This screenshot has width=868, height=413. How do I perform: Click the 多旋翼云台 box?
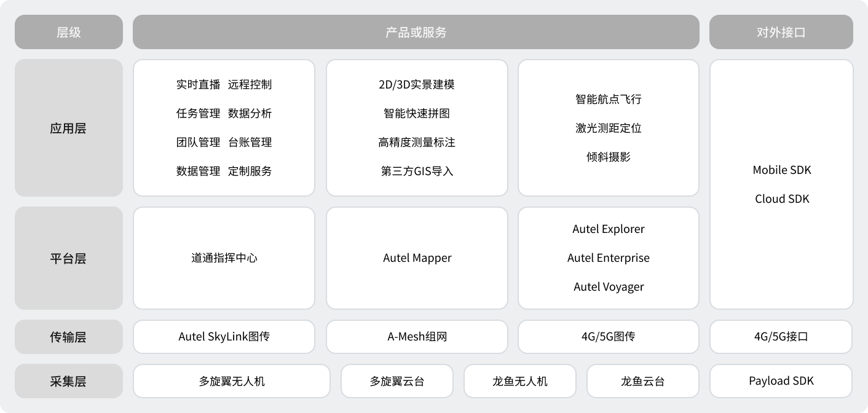(x=397, y=381)
